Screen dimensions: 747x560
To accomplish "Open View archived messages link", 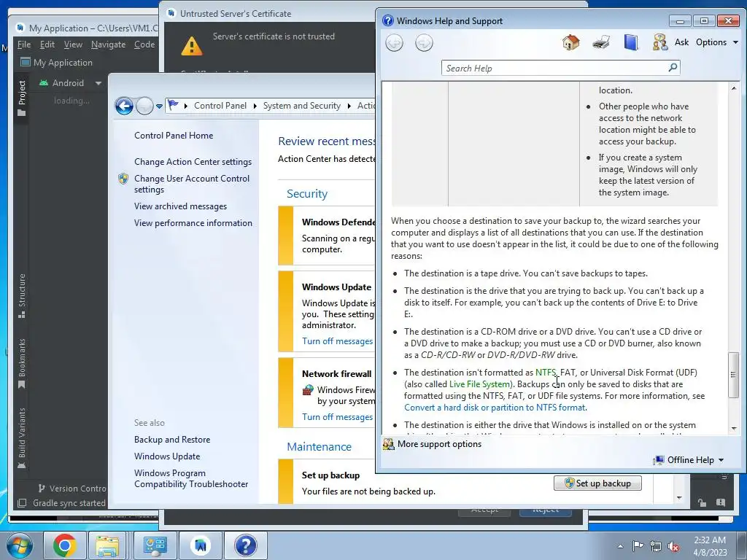I will pos(181,206).
